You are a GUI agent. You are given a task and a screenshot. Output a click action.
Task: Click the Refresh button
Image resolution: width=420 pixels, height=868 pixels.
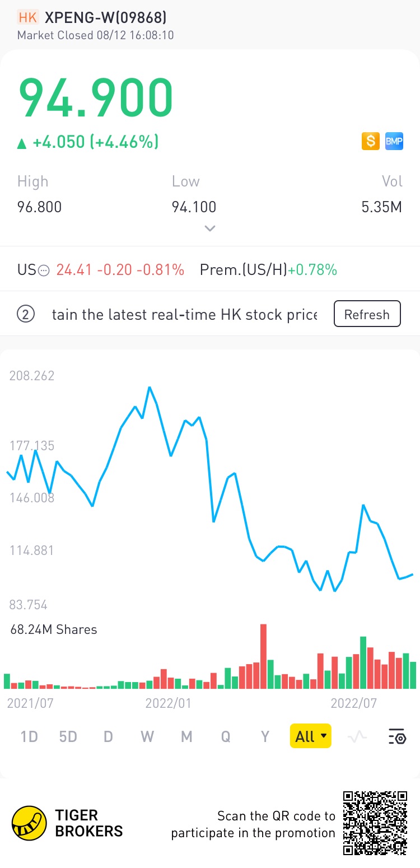coord(367,314)
